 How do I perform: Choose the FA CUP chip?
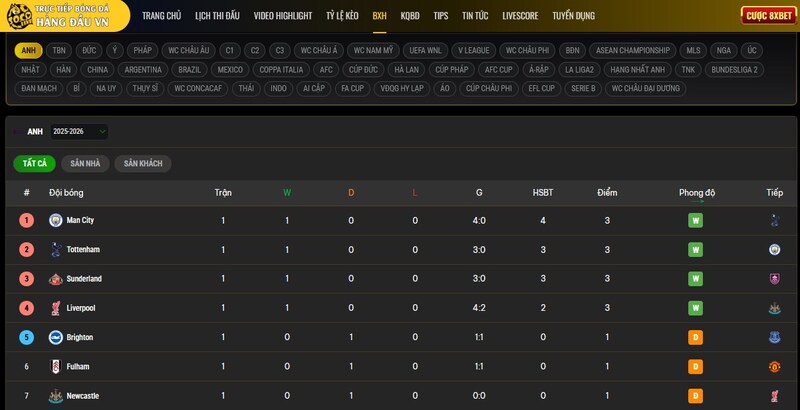tap(353, 88)
